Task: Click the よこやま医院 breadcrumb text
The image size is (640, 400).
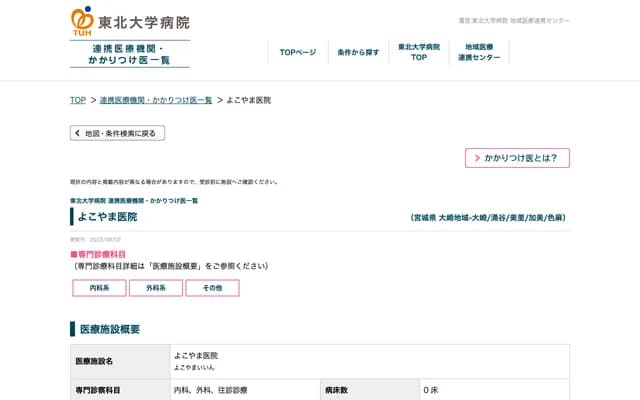Action: 248,100
